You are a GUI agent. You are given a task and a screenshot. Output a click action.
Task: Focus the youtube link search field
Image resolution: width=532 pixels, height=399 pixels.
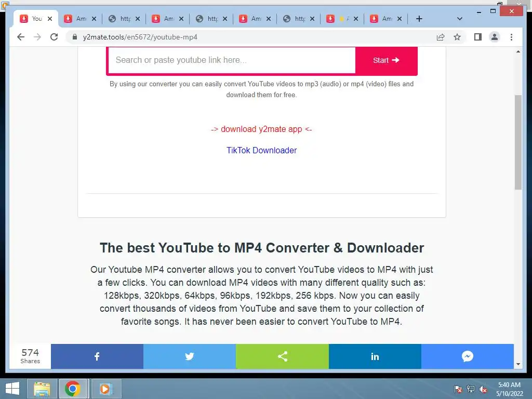[232, 60]
